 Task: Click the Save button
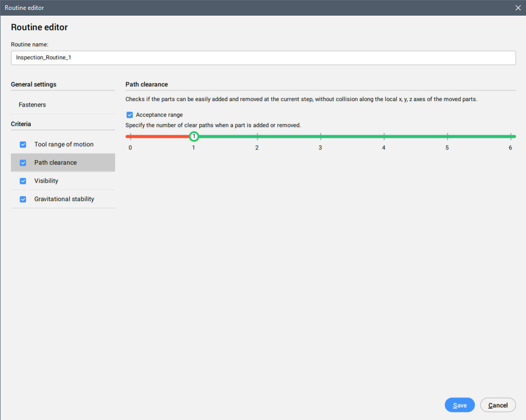pos(459,405)
